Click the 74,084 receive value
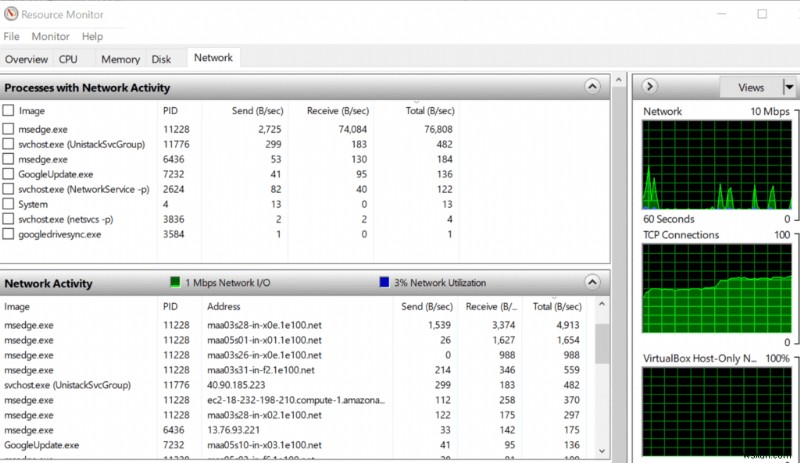The height and width of the screenshot is (463, 800). click(x=353, y=129)
